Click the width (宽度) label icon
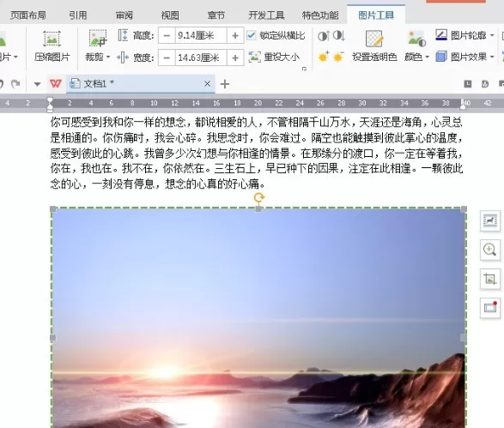504x428 pixels. point(123,57)
